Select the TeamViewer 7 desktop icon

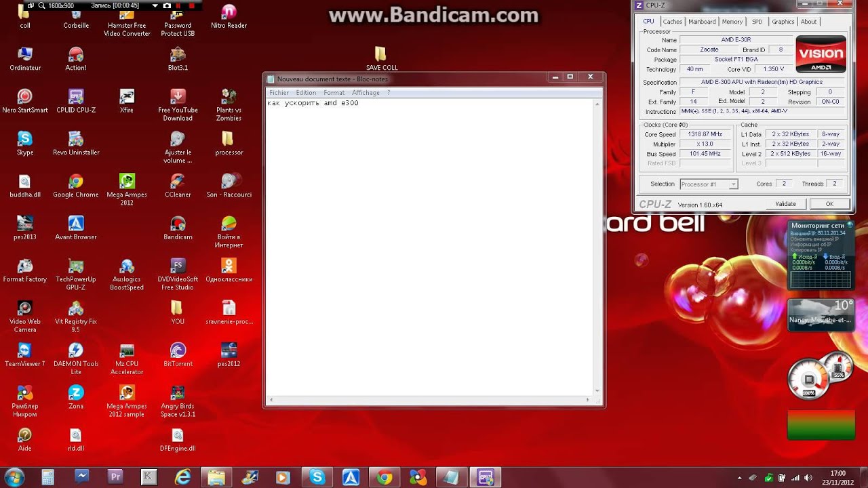click(25, 354)
